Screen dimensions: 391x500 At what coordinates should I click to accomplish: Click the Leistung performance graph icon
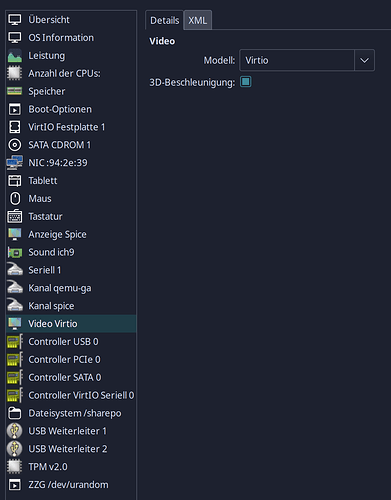point(15,56)
